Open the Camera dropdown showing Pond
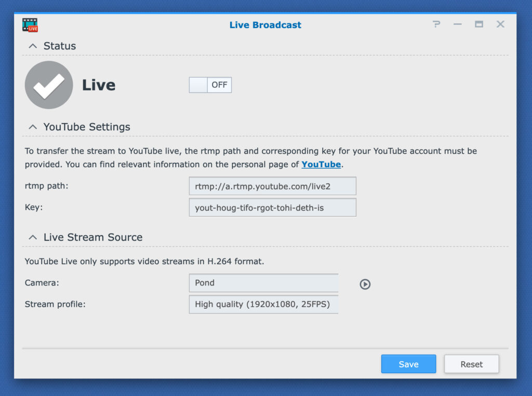This screenshot has height=396, width=532. 263,283
